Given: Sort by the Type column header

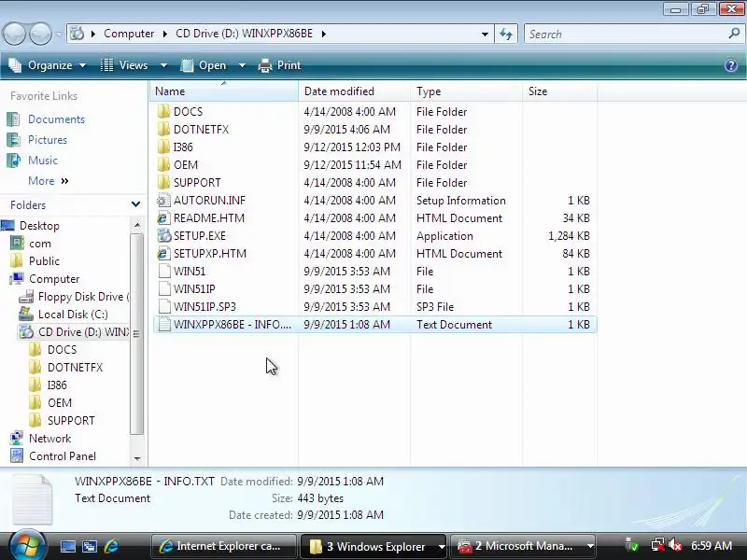Looking at the screenshot, I should click(466, 91).
